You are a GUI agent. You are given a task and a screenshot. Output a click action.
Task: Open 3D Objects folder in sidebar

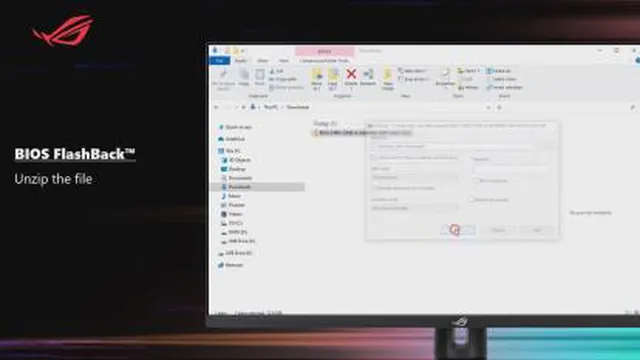coord(236,160)
